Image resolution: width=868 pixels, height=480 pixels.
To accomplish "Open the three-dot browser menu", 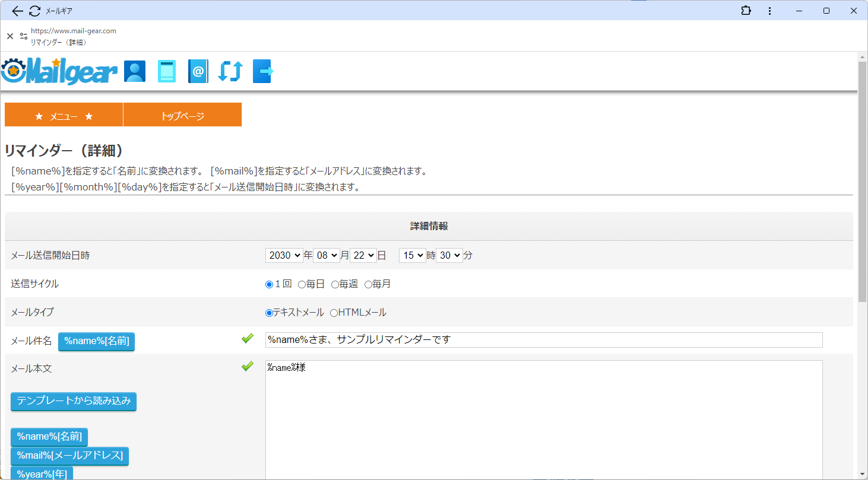I will [769, 11].
